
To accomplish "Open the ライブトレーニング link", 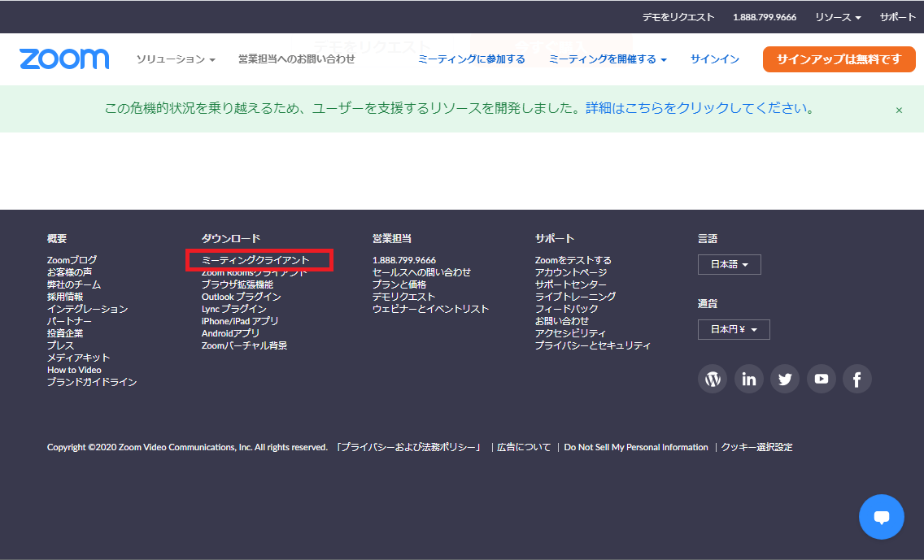I will [x=576, y=297].
